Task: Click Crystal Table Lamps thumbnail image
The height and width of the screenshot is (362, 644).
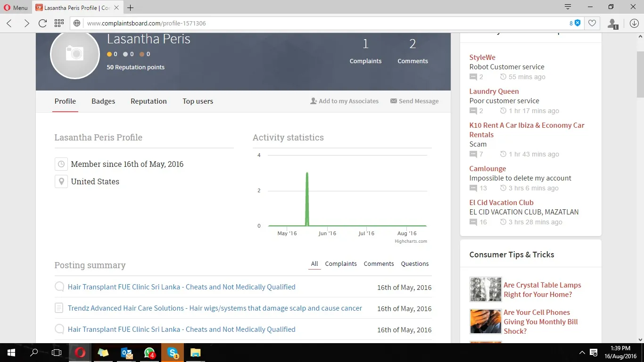Action: click(486, 289)
